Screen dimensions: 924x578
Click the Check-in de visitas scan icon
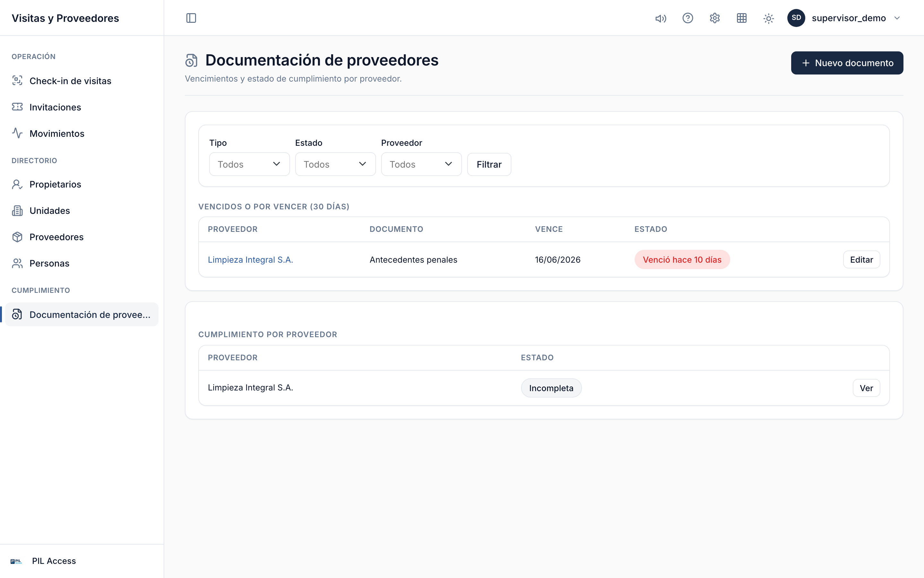click(17, 81)
